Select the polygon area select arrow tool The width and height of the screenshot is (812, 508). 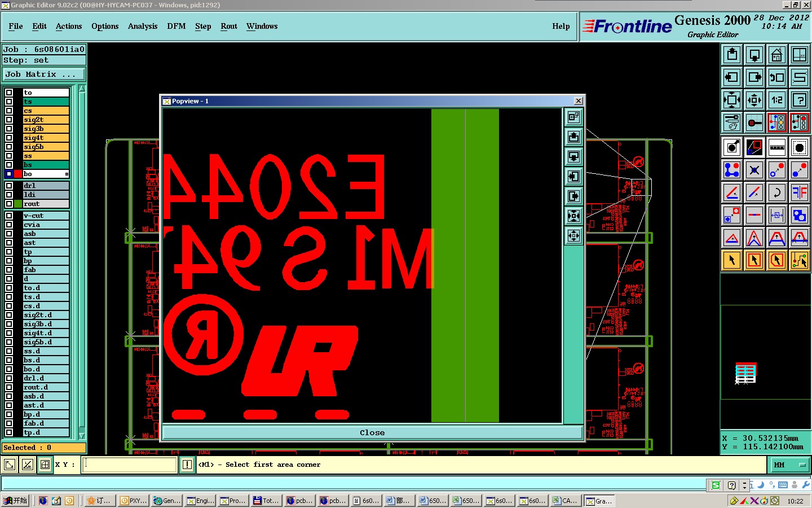(777, 260)
